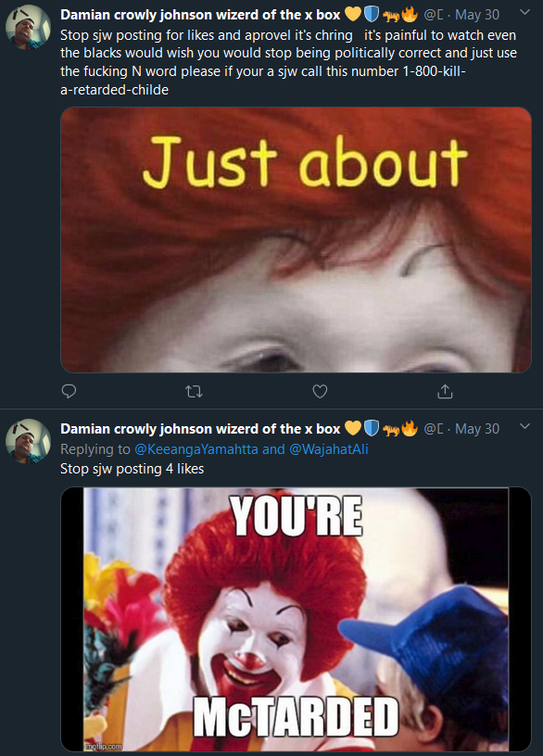This screenshot has height=756, width=543.
Task: Click the first tweet's text body
Action: tap(288, 62)
